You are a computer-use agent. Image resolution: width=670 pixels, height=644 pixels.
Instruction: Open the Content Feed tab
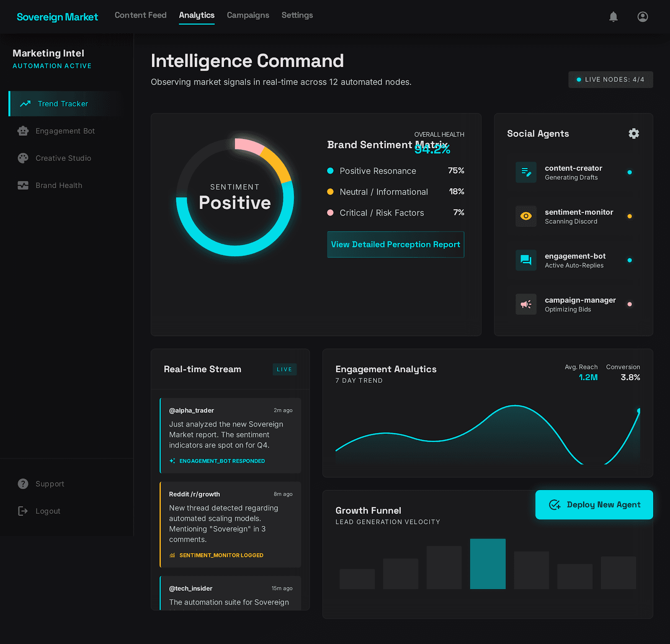140,15
